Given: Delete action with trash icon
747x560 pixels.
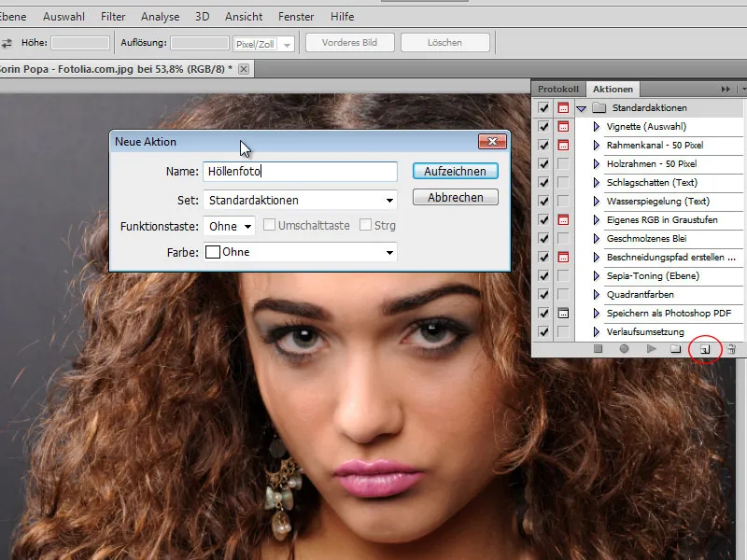Looking at the screenshot, I should 732,349.
